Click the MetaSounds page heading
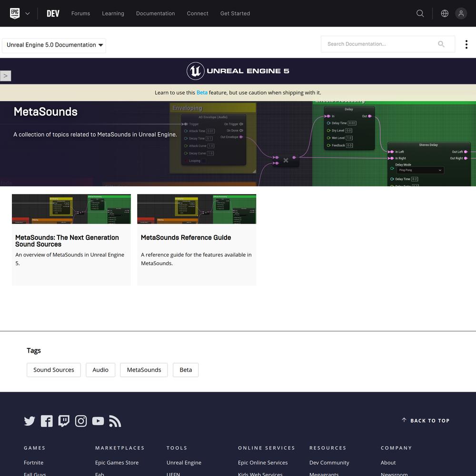 point(46,112)
